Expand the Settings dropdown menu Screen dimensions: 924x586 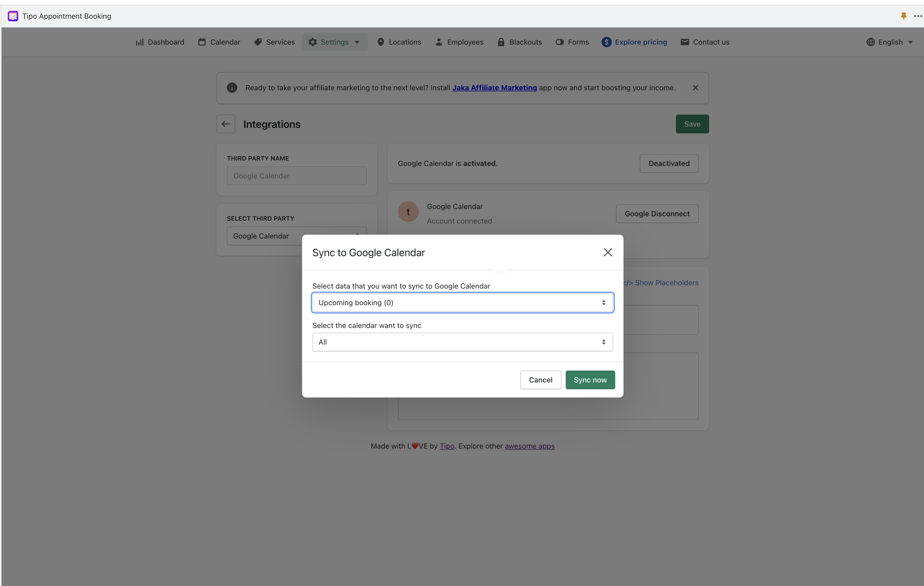[357, 42]
